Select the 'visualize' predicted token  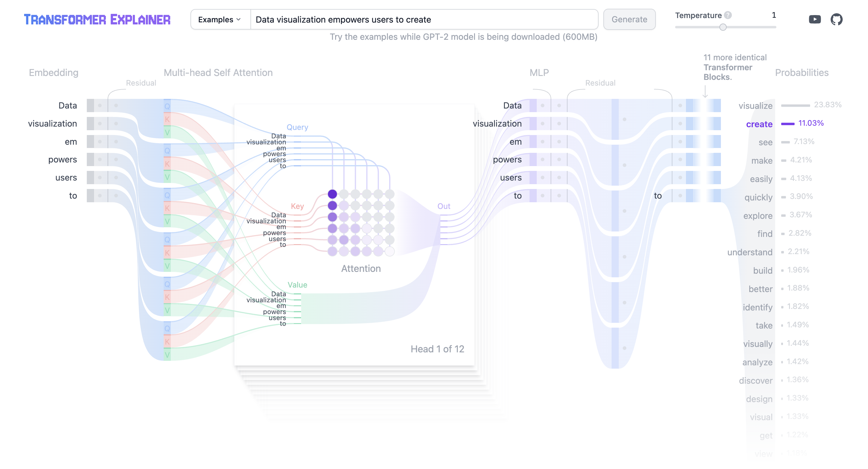(x=755, y=106)
